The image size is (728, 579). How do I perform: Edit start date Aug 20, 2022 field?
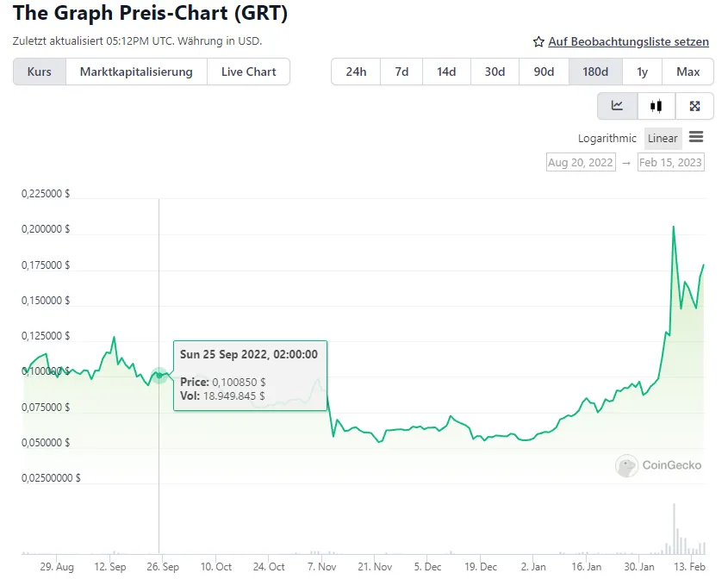tap(581, 163)
